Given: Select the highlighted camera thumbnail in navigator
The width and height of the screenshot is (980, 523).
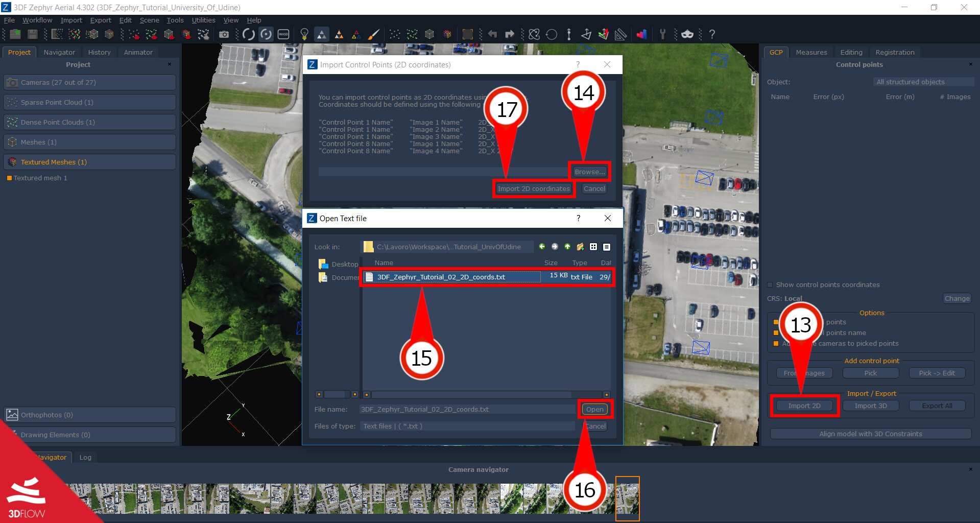Looking at the screenshot, I should coord(627,498).
